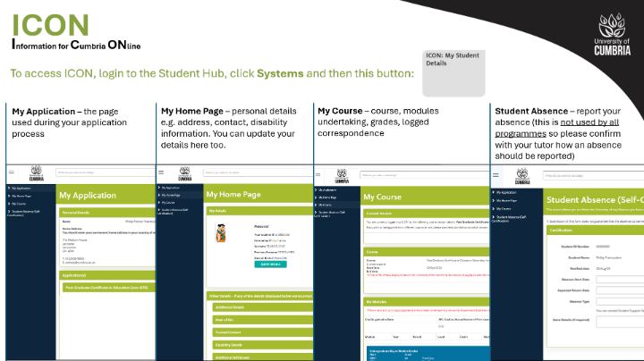Expand Post Graduate Certificate in Education application
Image resolution: width=644 pixels, height=361 pixels.
tap(109, 288)
